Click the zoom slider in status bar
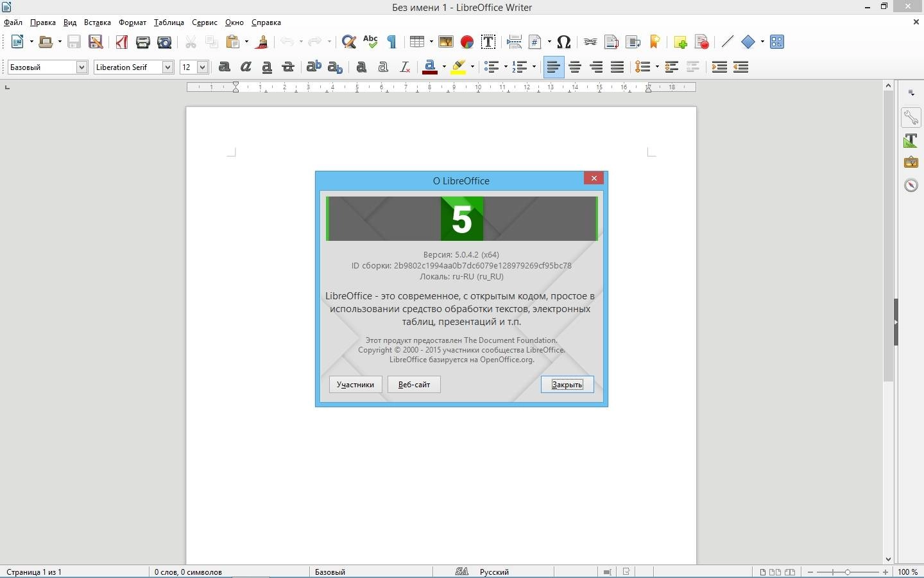Image resolution: width=924 pixels, height=578 pixels. [x=848, y=572]
